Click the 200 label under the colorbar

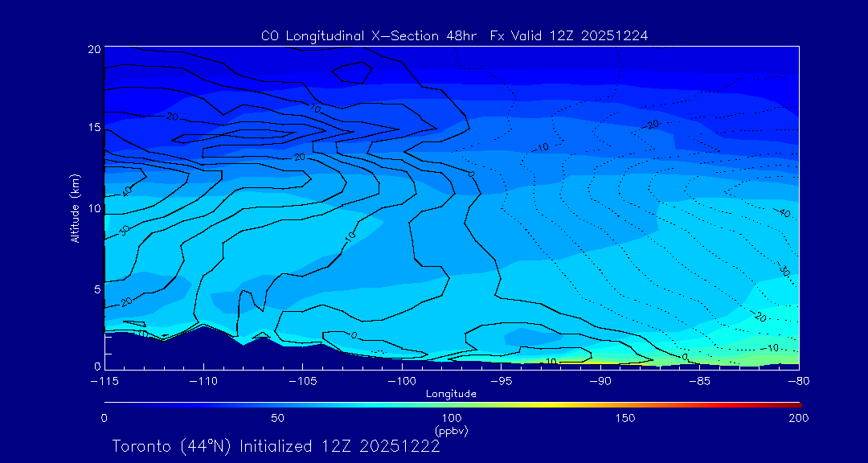click(798, 418)
